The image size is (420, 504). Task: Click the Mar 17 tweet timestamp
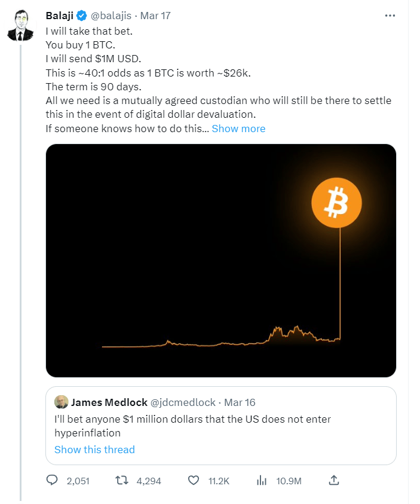[x=155, y=15]
